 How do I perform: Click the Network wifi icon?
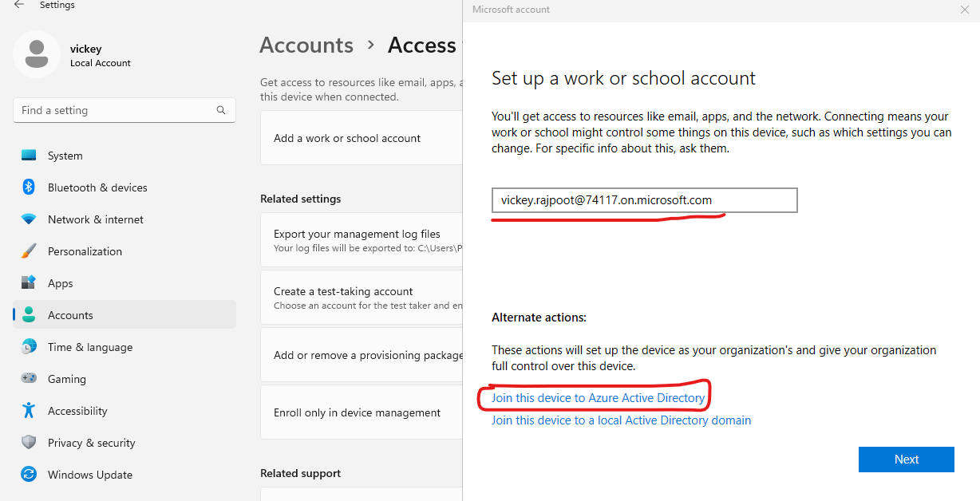[x=29, y=219]
